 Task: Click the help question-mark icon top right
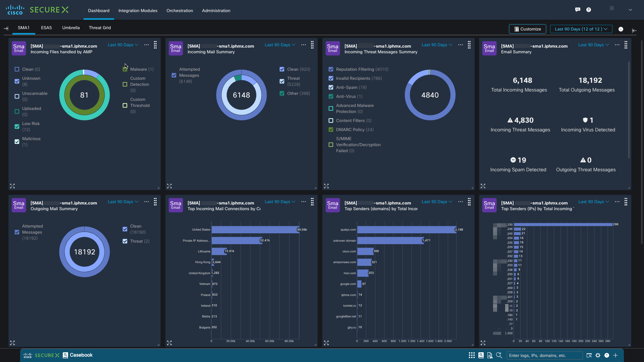click(x=588, y=9)
